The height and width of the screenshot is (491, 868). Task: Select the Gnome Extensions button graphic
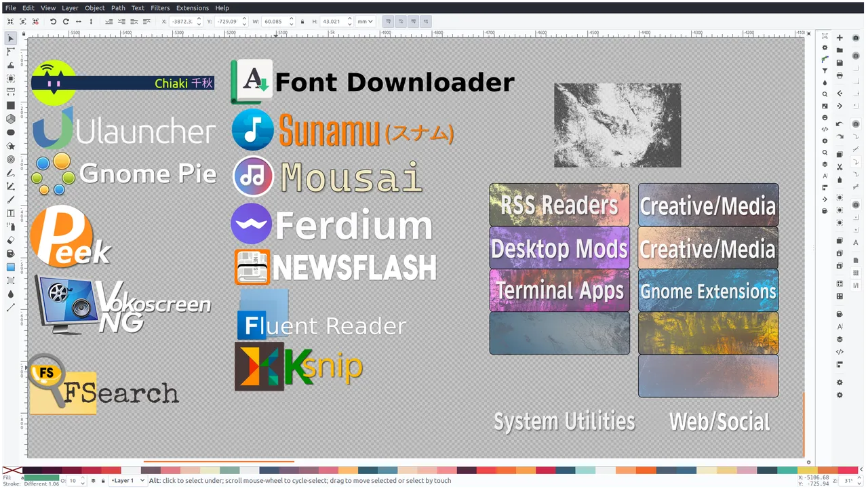tap(708, 290)
